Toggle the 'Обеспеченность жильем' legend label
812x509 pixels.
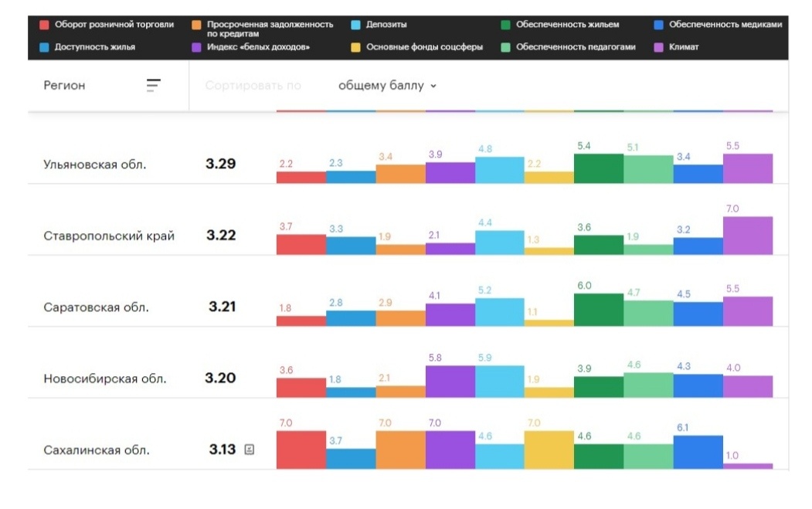pos(568,25)
